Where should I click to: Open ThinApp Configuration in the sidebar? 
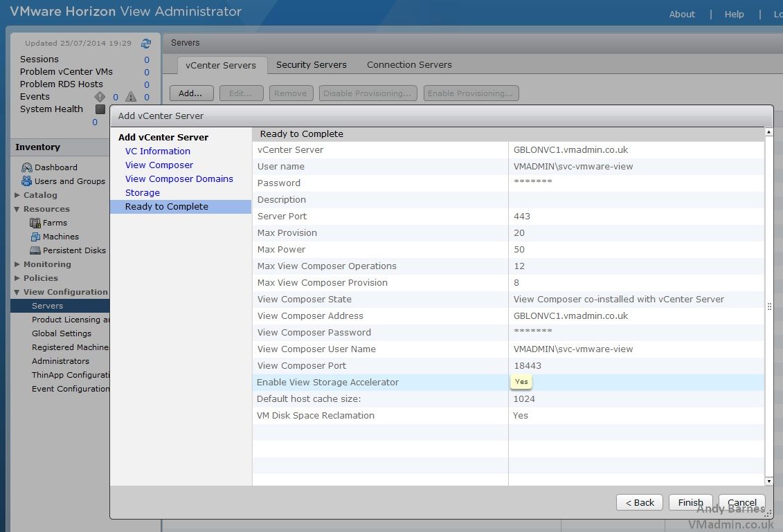[71, 375]
